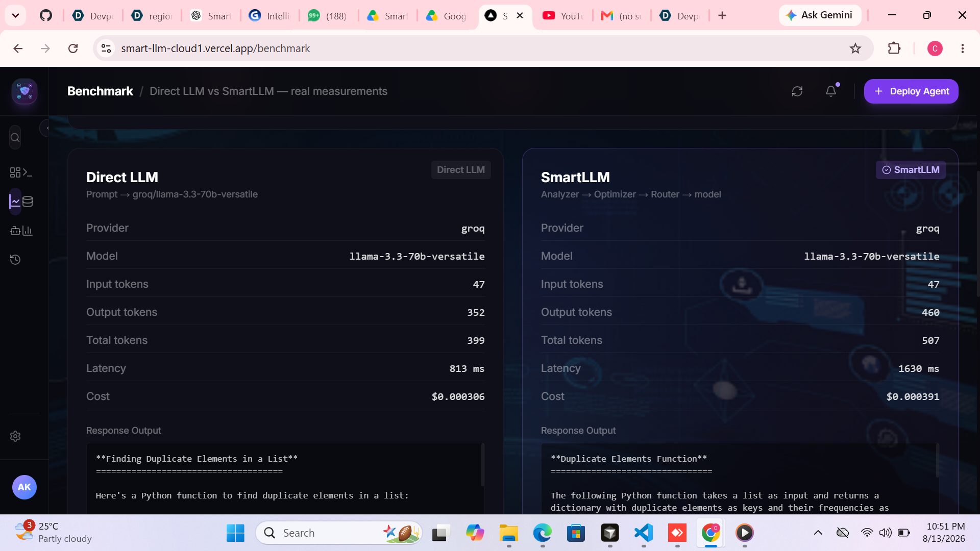Click the SmartLLM output tokens value 460
Image resolution: width=980 pixels, height=551 pixels.
pos(930,313)
